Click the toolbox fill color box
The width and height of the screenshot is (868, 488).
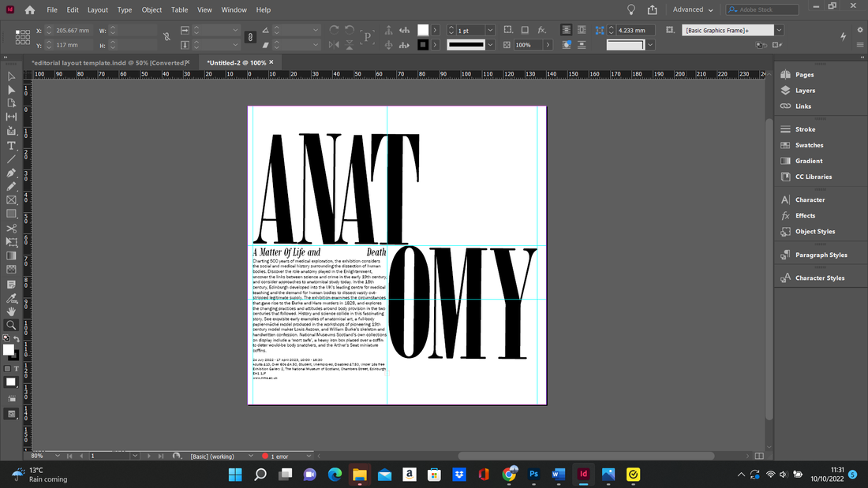coord(9,350)
